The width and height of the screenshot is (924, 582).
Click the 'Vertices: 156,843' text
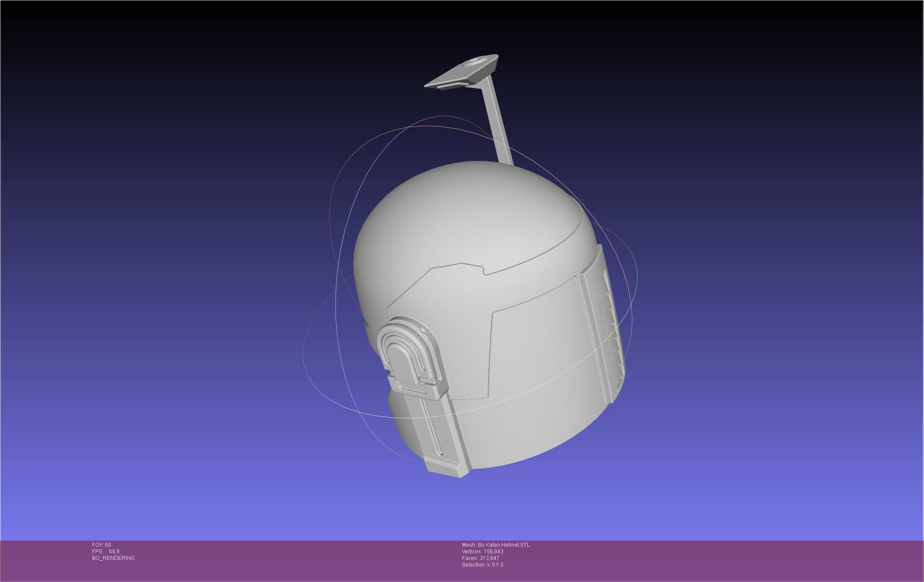click(x=483, y=552)
